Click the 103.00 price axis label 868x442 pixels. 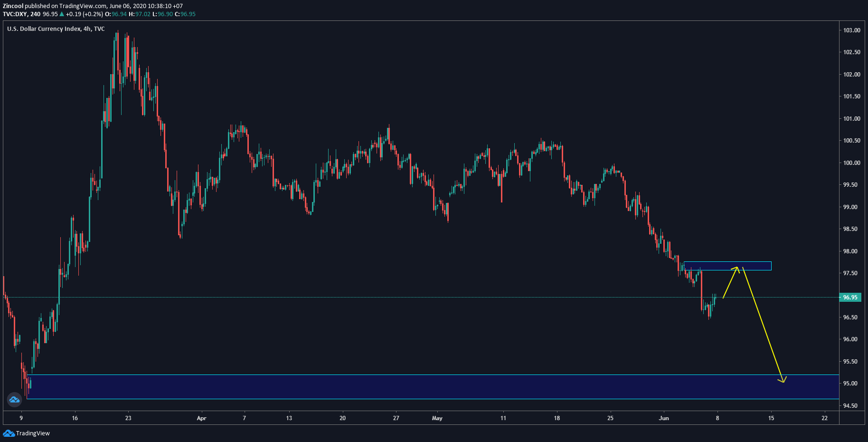pyautogui.click(x=851, y=30)
